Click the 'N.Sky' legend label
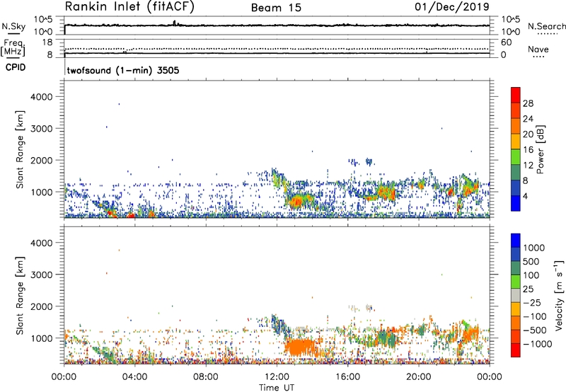 tap(13, 27)
